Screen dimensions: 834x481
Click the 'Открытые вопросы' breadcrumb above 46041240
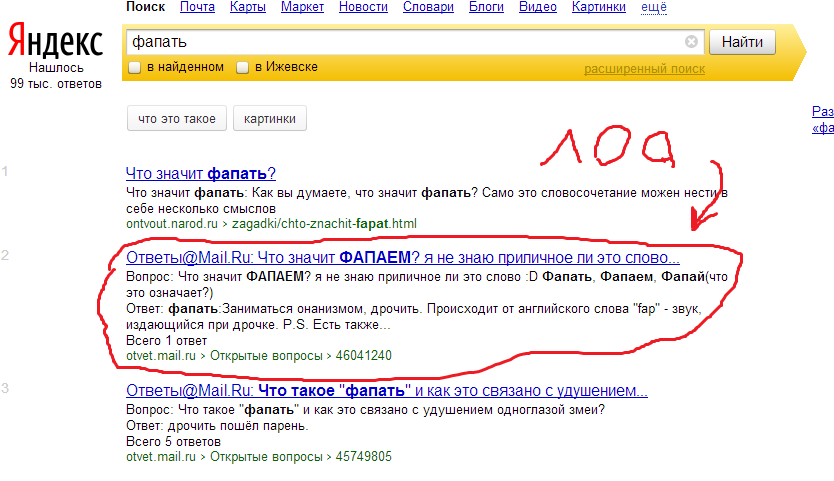[266, 355]
